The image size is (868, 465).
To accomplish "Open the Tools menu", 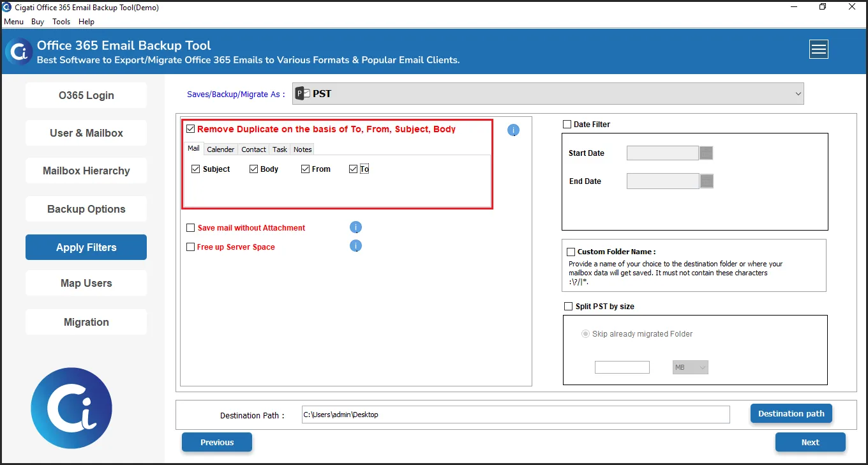I will [61, 22].
